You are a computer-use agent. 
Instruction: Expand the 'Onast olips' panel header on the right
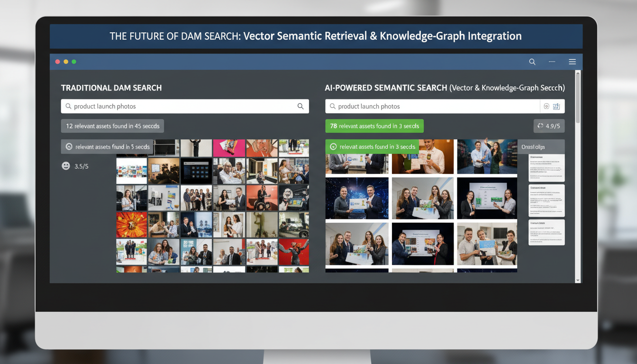[540, 146]
